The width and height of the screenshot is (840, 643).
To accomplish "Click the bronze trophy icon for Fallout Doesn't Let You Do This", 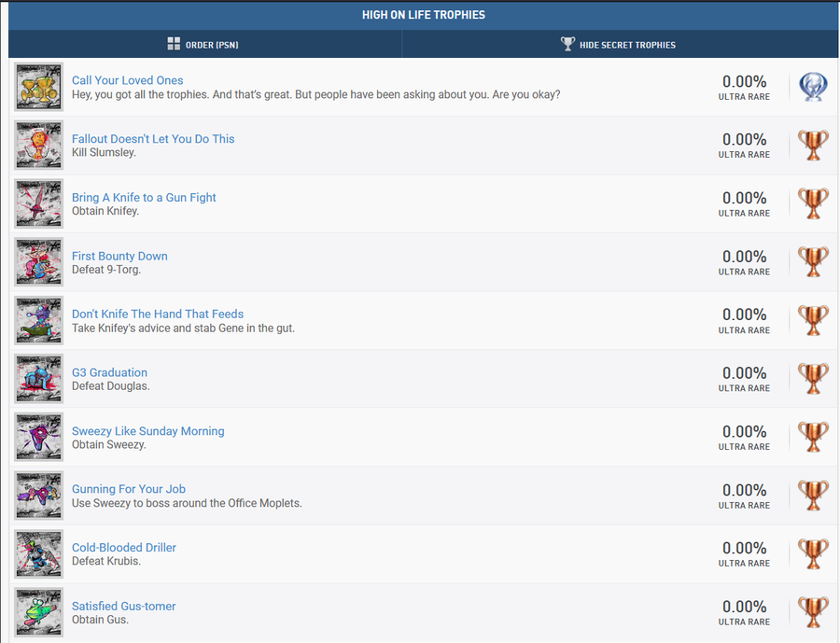I will pyautogui.click(x=813, y=146).
